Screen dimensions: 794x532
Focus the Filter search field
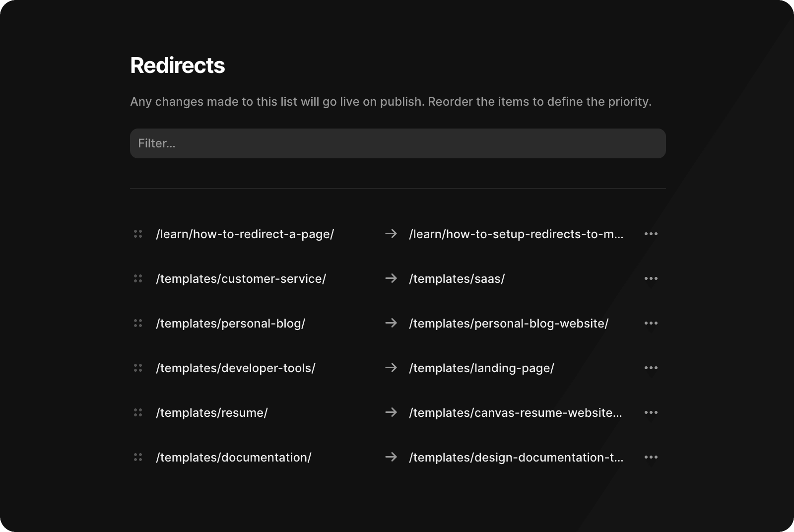coord(397,143)
